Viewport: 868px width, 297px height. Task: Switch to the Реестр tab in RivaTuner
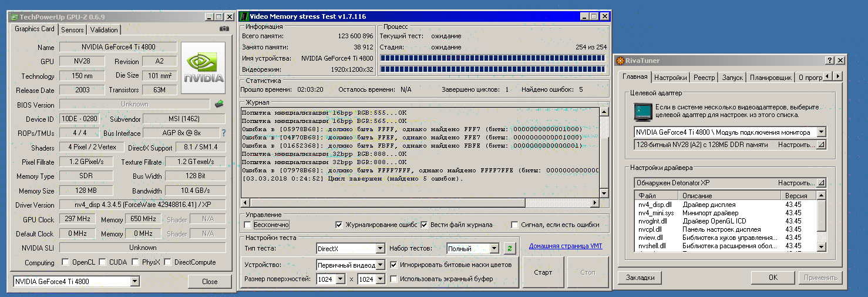click(704, 78)
